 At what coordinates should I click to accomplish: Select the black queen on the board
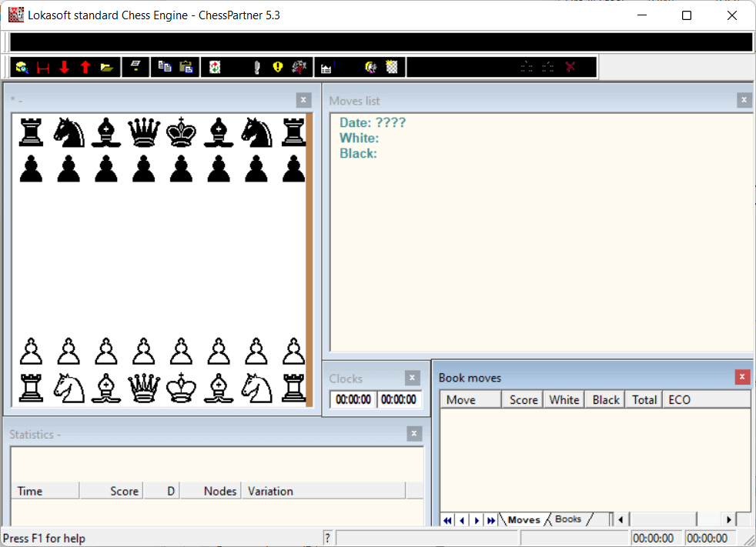click(x=144, y=132)
